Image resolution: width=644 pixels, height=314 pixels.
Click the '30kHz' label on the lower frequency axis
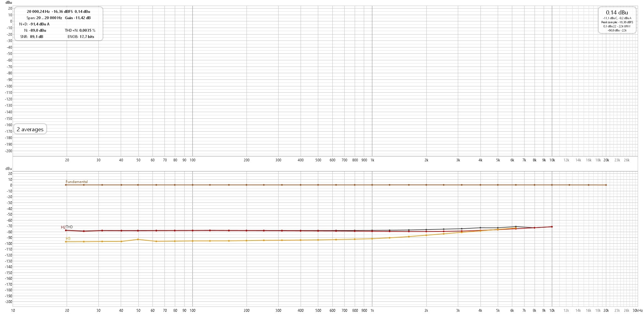pos(637,311)
